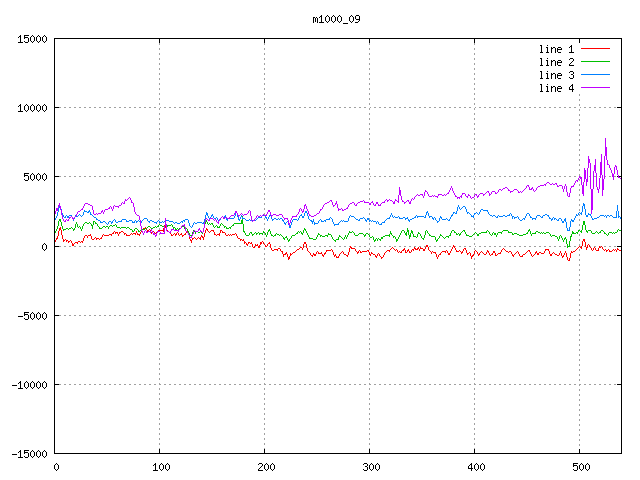Click the 200 x-axis tick label
The height and width of the screenshot is (480, 640).
point(265,467)
